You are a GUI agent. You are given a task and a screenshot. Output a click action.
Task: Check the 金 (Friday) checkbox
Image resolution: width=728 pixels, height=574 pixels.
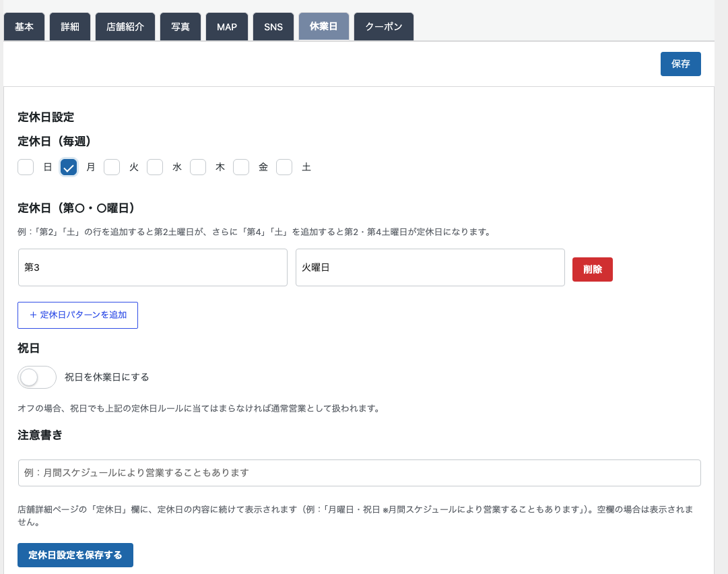tap(241, 167)
